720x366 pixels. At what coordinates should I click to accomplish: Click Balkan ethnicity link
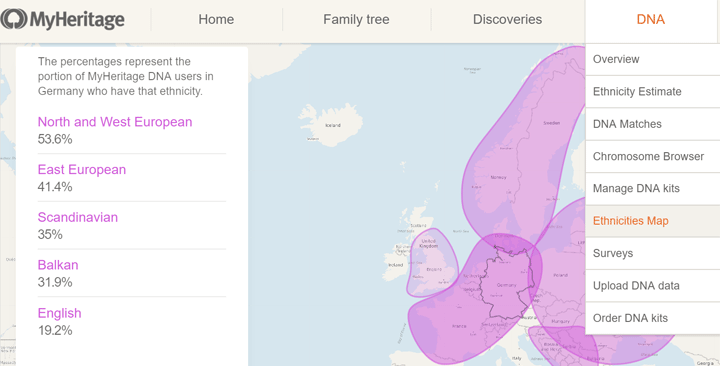pos(58,265)
